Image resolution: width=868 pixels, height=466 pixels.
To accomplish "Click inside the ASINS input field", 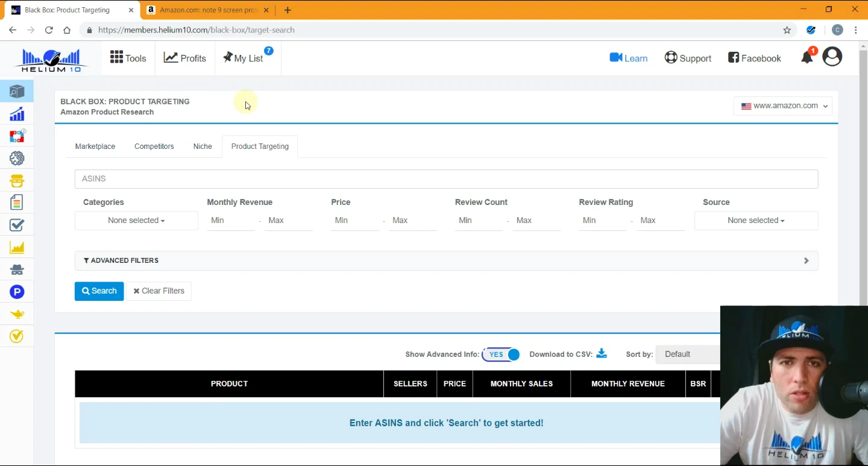I will point(446,178).
